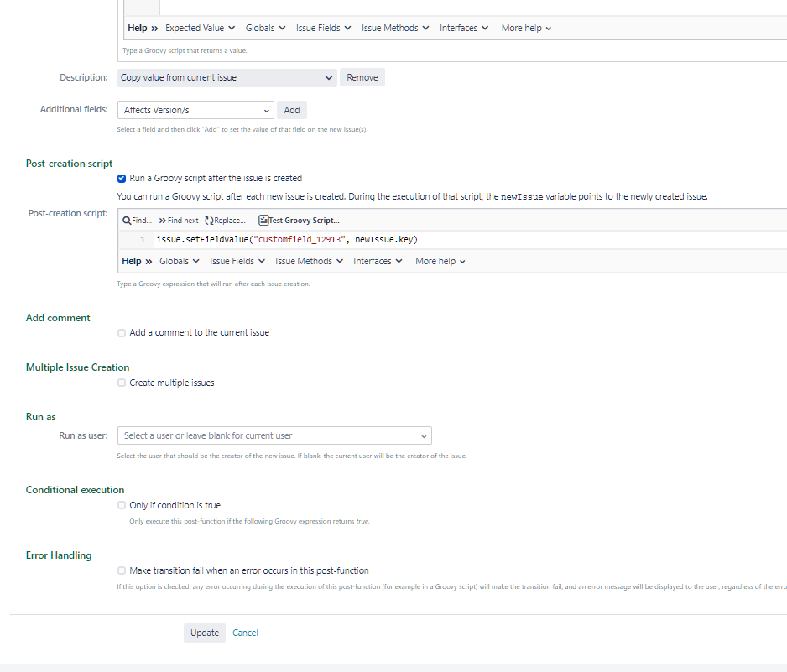
Task: Click the Remove button next to Description
Action: coord(362,77)
